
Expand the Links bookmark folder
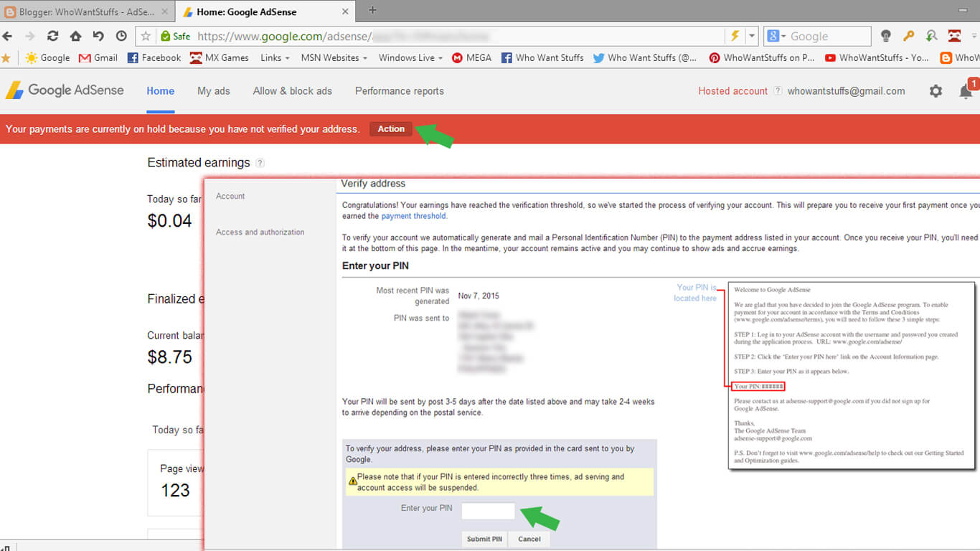[x=275, y=57]
